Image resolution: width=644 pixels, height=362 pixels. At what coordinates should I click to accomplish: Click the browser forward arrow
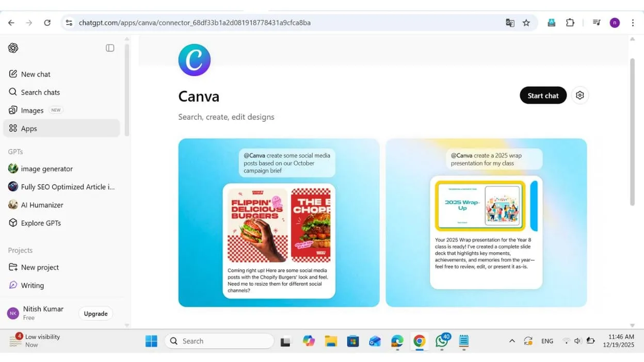pos(29,23)
